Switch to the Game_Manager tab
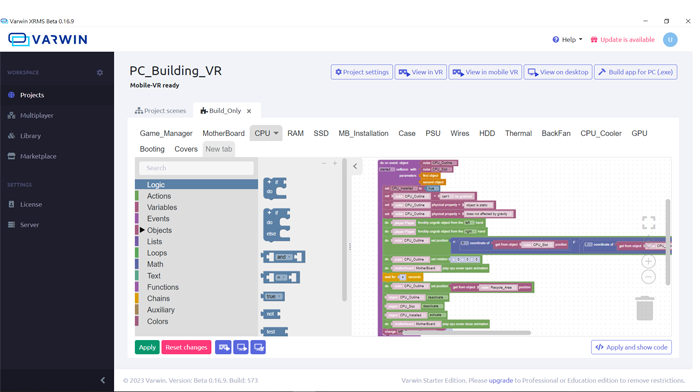The image size is (700, 392). click(x=166, y=133)
